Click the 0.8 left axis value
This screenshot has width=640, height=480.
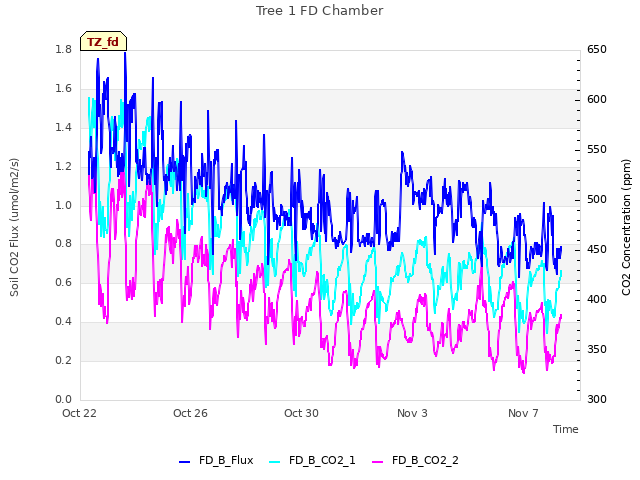pyautogui.click(x=63, y=243)
